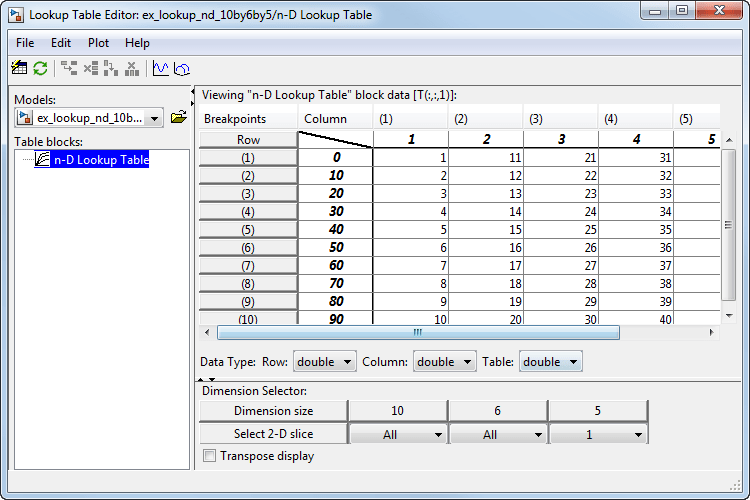750x500 pixels.
Task: Open the Plot menu
Action: [x=98, y=43]
